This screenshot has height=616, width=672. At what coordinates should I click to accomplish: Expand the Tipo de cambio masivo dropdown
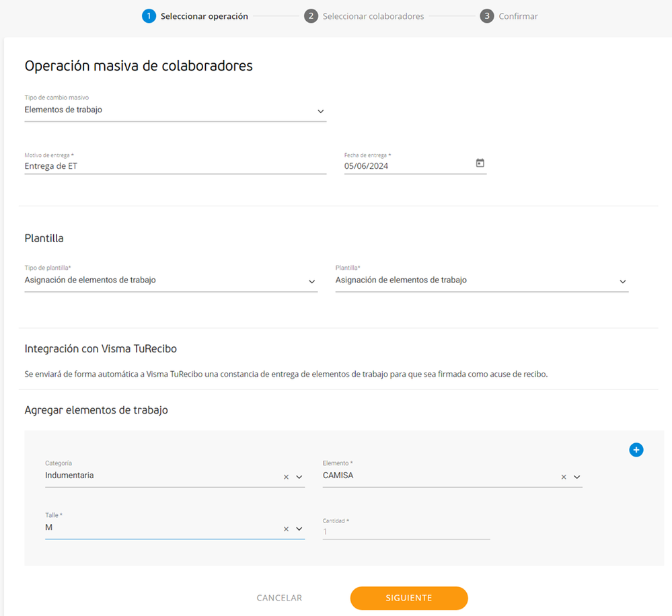320,111
